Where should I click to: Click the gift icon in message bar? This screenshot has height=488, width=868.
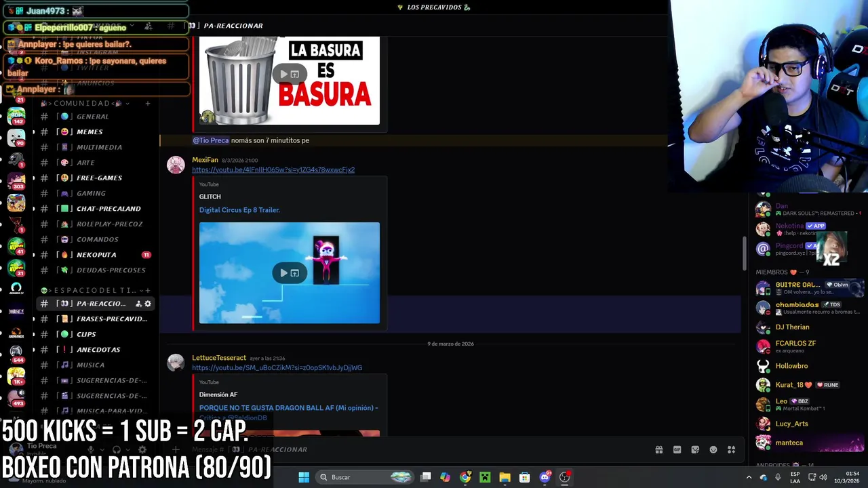658,449
